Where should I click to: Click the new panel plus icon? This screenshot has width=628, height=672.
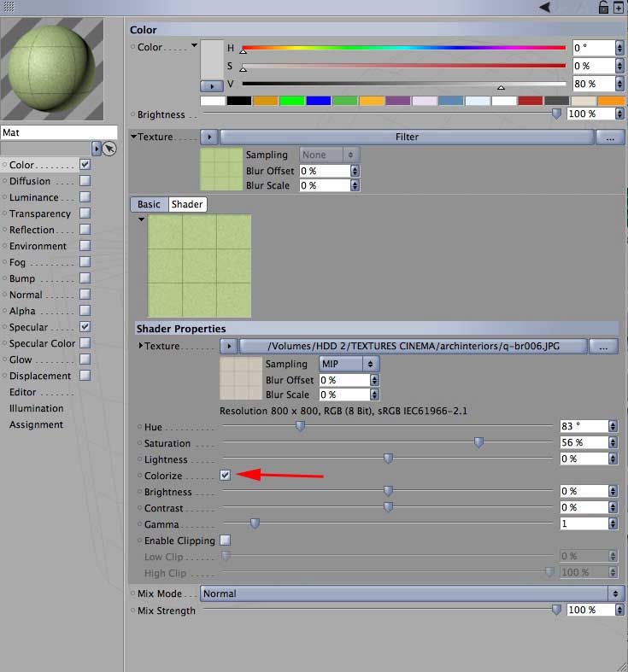pos(618,8)
